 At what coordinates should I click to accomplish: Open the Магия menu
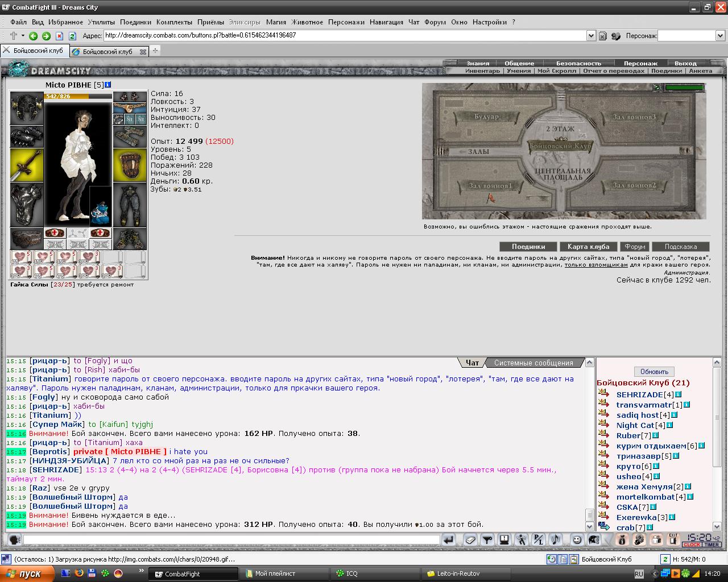(276, 22)
